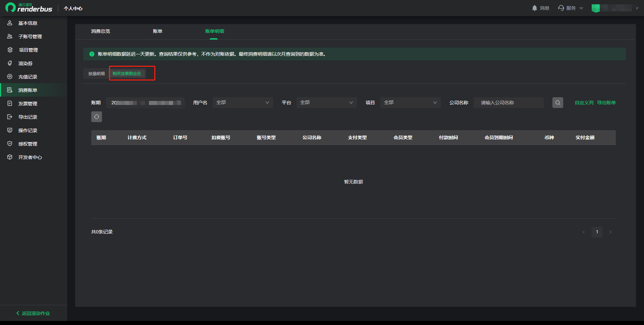This screenshot has height=325, width=644.
Task: Select the 账单明细 tab
Action: [x=215, y=31]
